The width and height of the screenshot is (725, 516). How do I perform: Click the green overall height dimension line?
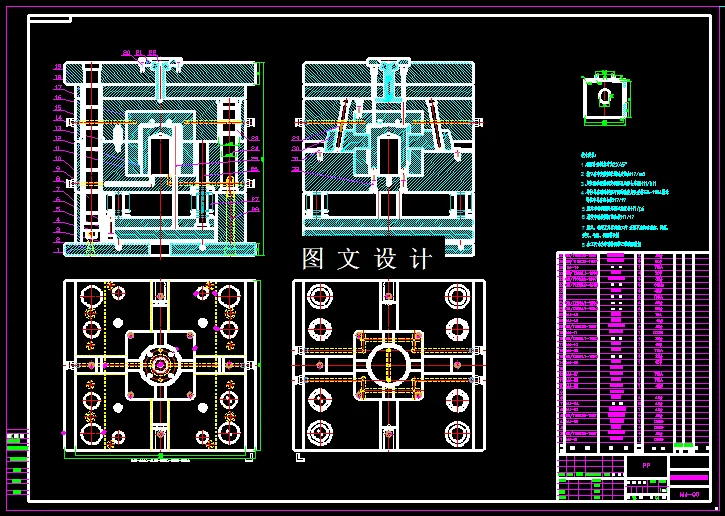[262, 159]
